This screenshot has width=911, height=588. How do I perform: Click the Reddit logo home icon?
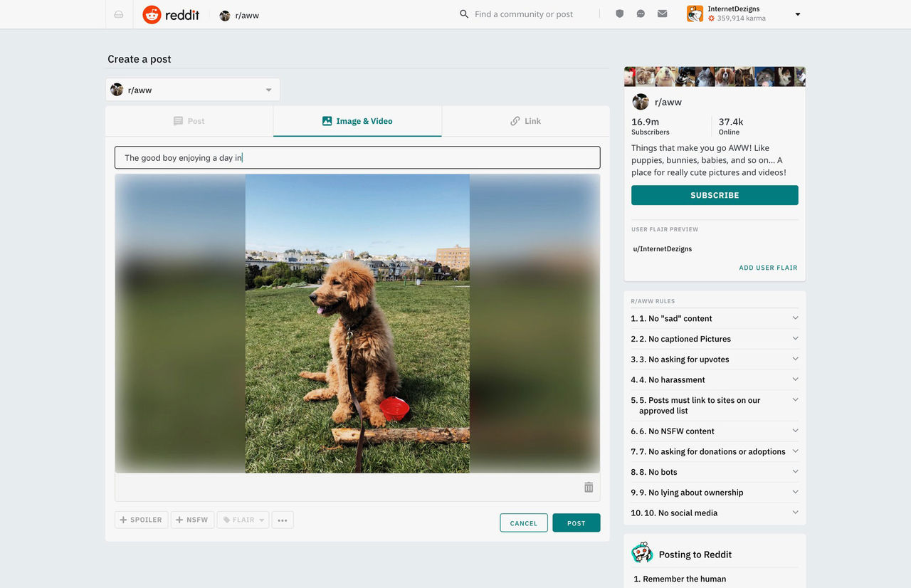click(x=152, y=15)
